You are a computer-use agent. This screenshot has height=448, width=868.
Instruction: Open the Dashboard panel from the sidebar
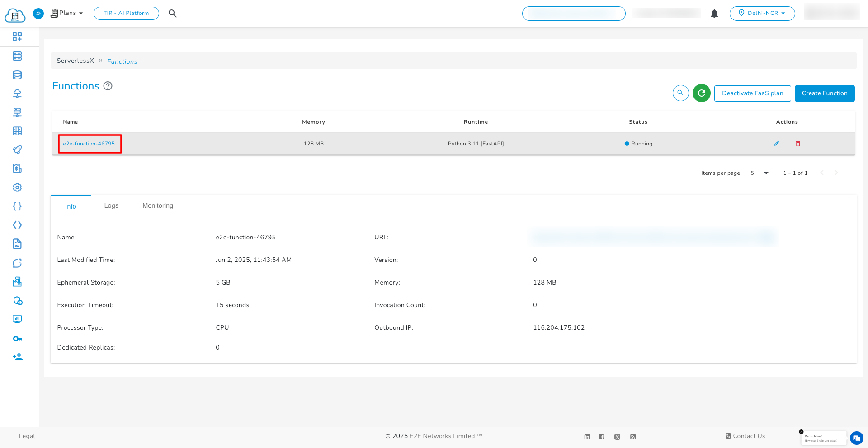click(17, 37)
